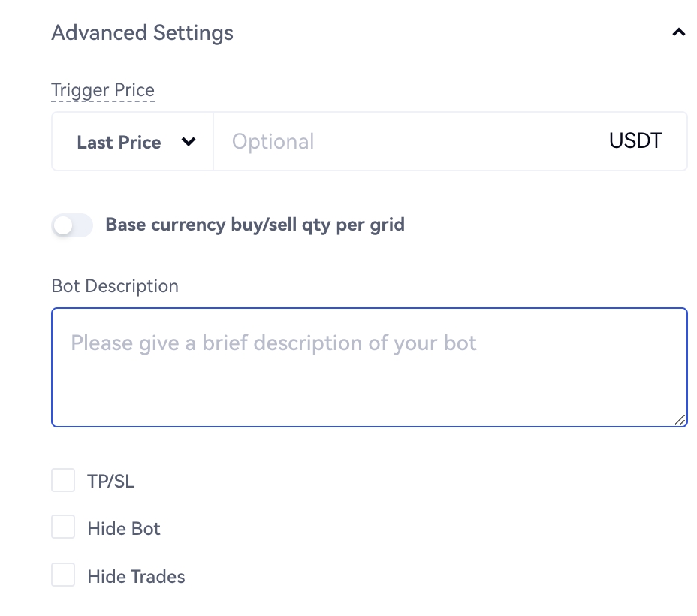Click the Base currency buy/sell qty label
This screenshot has height=616, width=697.
click(255, 225)
